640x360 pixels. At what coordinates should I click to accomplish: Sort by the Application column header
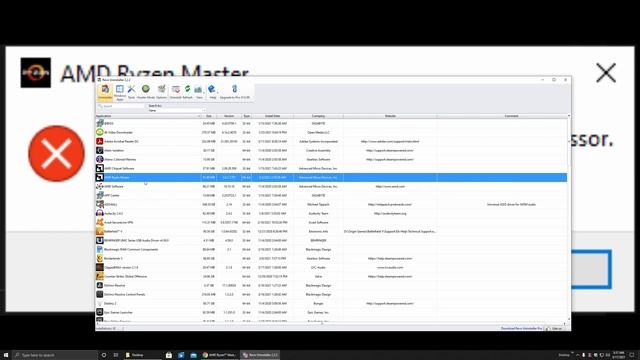point(149,116)
